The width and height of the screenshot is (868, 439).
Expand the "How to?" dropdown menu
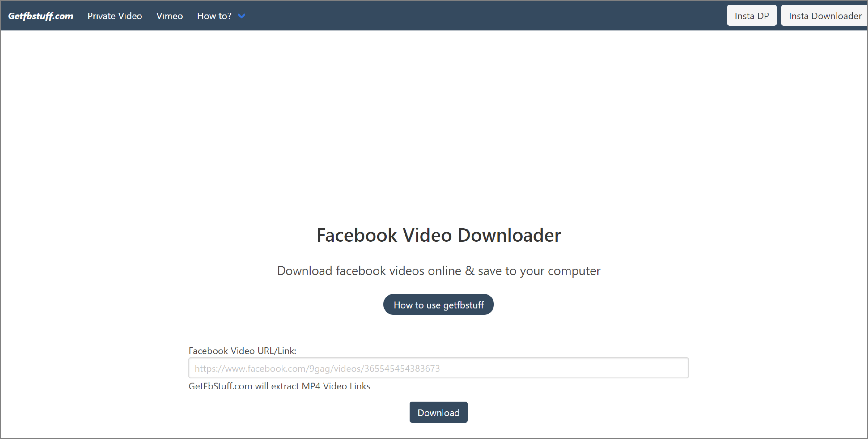click(x=214, y=15)
